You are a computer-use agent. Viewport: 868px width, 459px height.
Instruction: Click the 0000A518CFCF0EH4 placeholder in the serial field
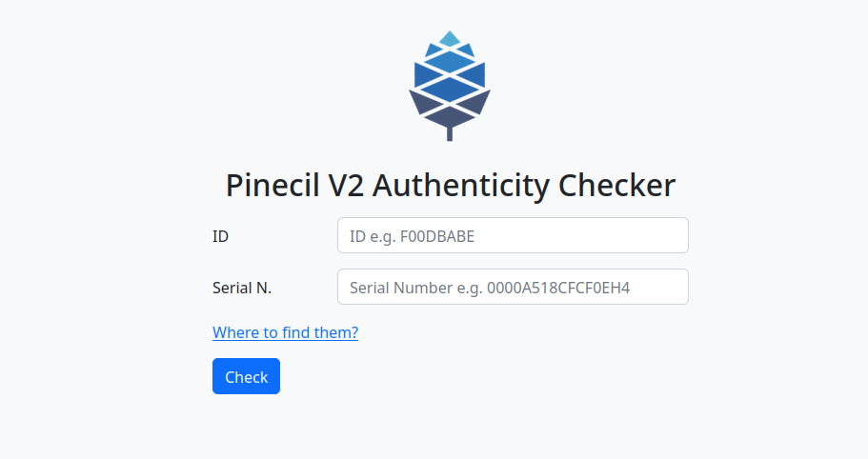[x=558, y=288]
